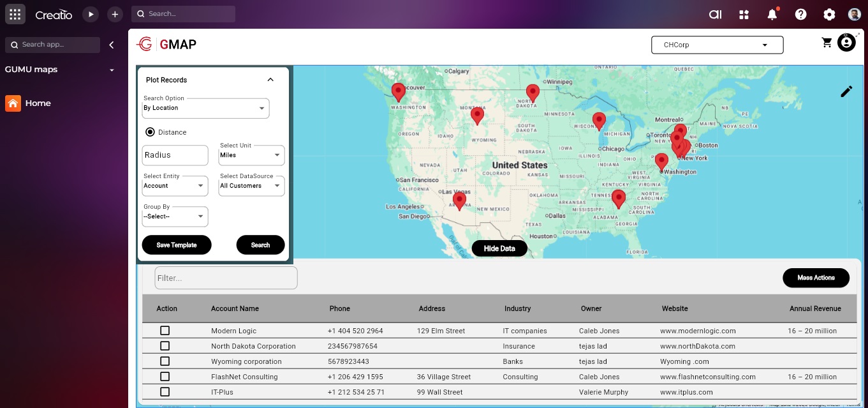Open the CHCorp company dropdown
Viewport: 868px width, 408px height.
(717, 45)
